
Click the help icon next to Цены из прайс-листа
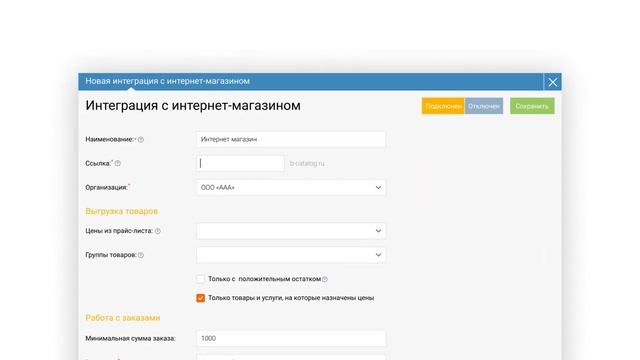[x=158, y=231]
